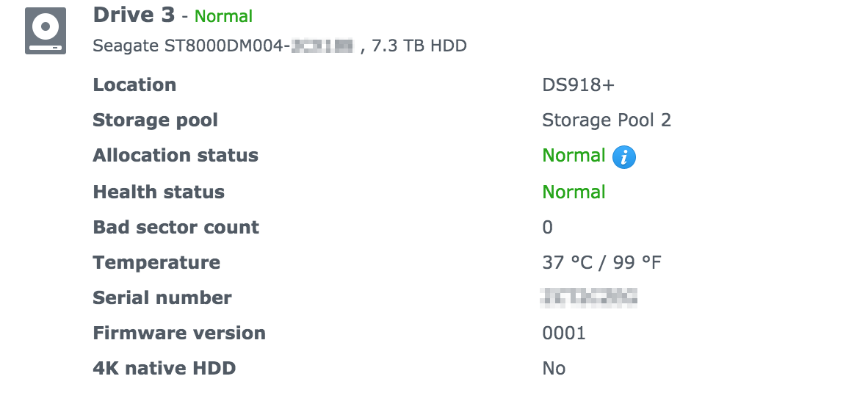The height and width of the screenshot is (401, 868).
Task: Click the 4K native HDD label
Action: (x=164, y=368)
